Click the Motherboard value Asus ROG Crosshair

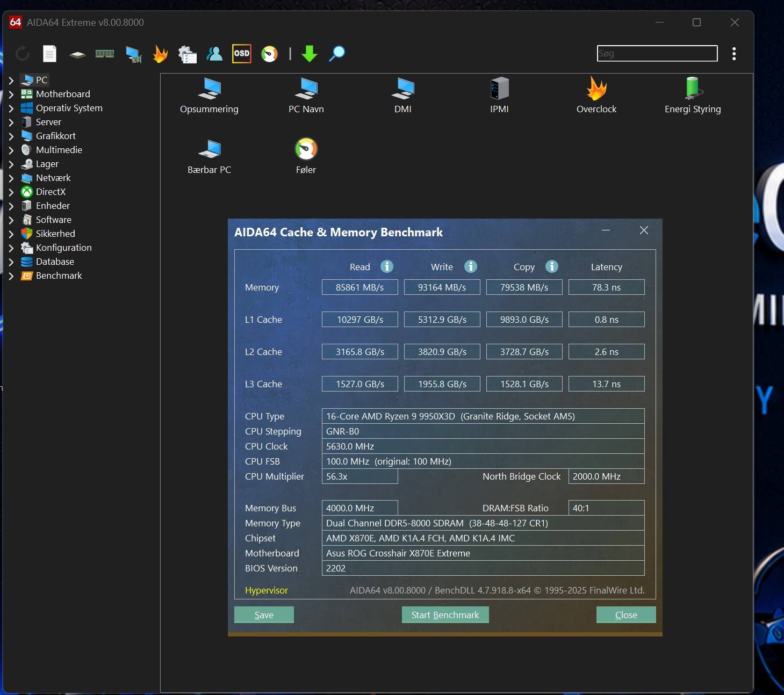click(x=483, y=553)
